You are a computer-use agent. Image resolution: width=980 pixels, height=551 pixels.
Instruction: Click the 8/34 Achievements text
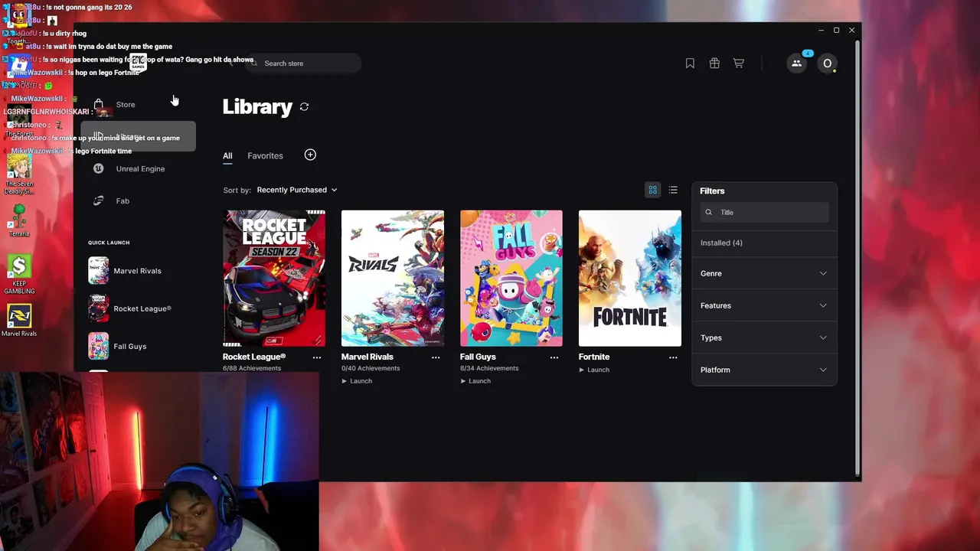tap(489, 368)
